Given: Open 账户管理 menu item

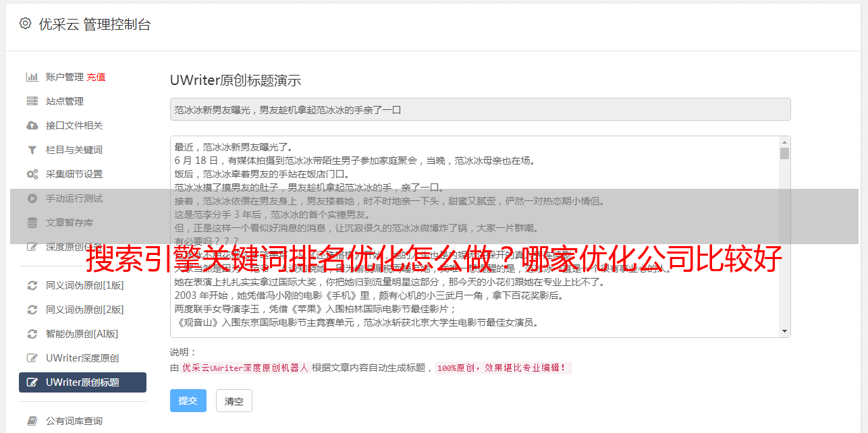Looking at the screenshot, I should coord(65,77).
